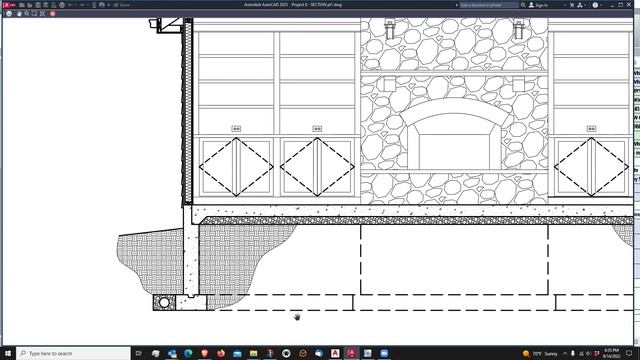Open the Windows Start menu
This screenshot has height=360, width=640.
[8, 353]
